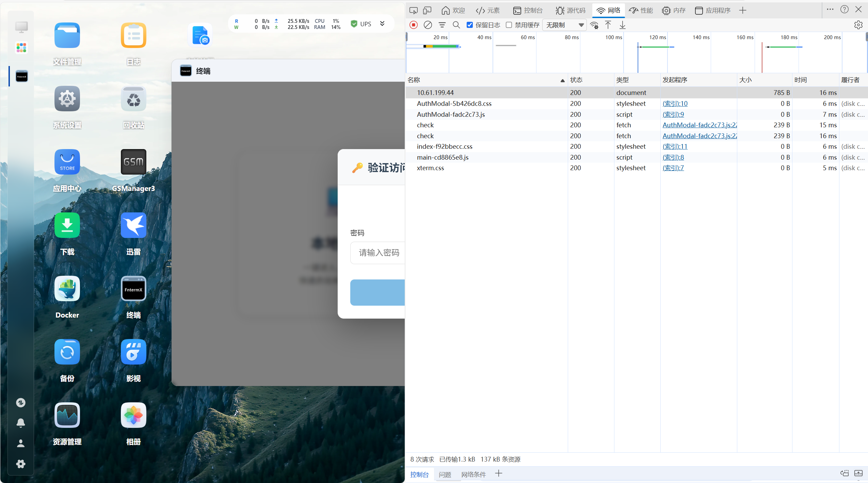Open the 迅雷 download app
Viewport: 868px width, 483px height.
click(133, 225)
